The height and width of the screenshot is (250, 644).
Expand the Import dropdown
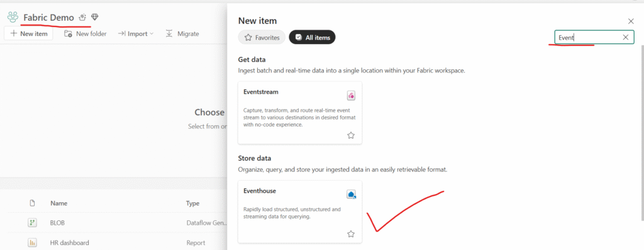[136, 34]
